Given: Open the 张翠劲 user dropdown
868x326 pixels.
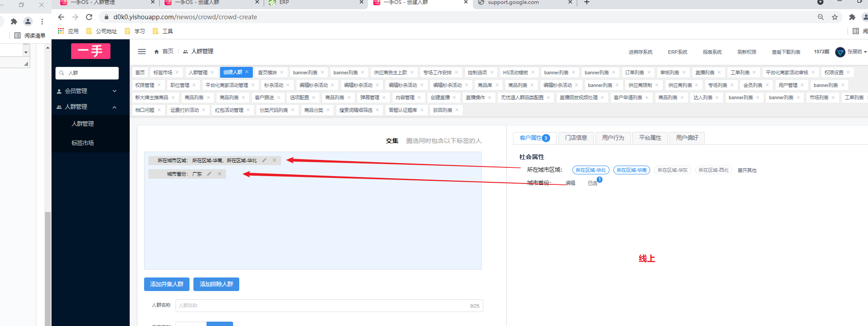Looking at the screenshot, I should 857,52.
